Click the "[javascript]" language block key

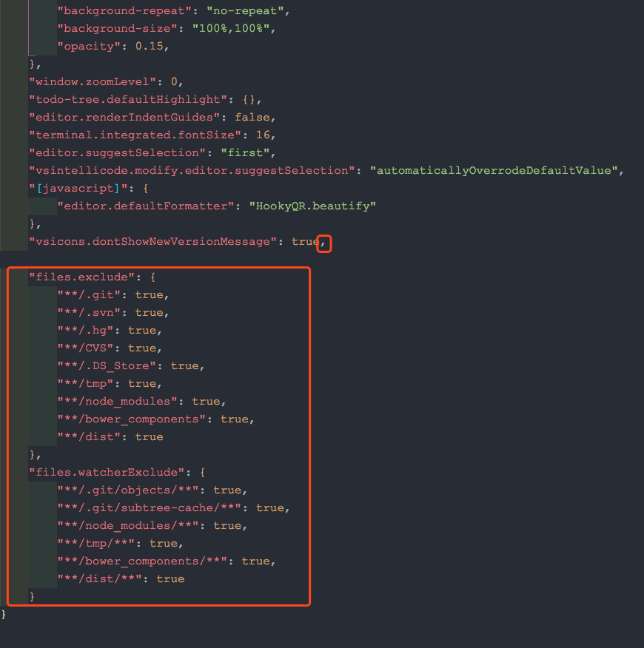click(78, 188)
